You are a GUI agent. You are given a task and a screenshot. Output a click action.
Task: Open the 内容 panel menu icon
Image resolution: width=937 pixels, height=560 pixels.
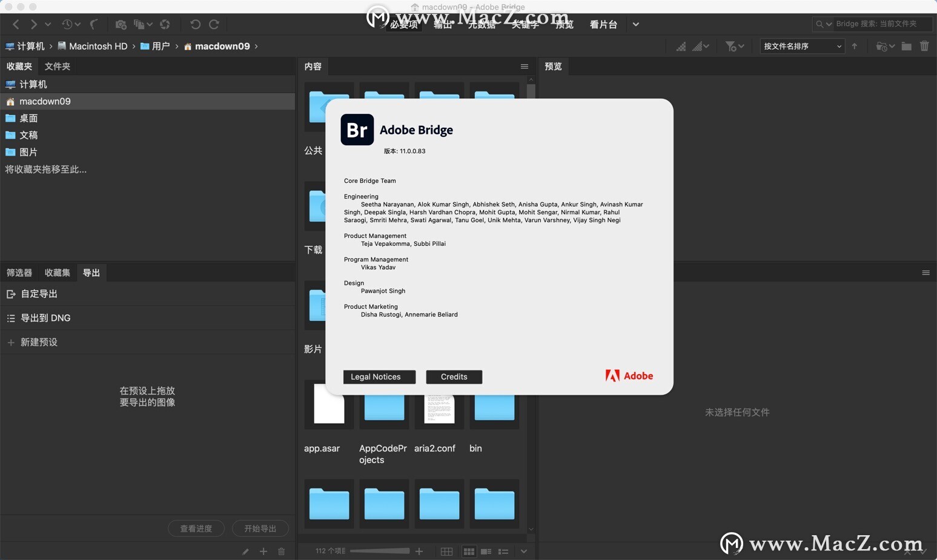(525, 67)
